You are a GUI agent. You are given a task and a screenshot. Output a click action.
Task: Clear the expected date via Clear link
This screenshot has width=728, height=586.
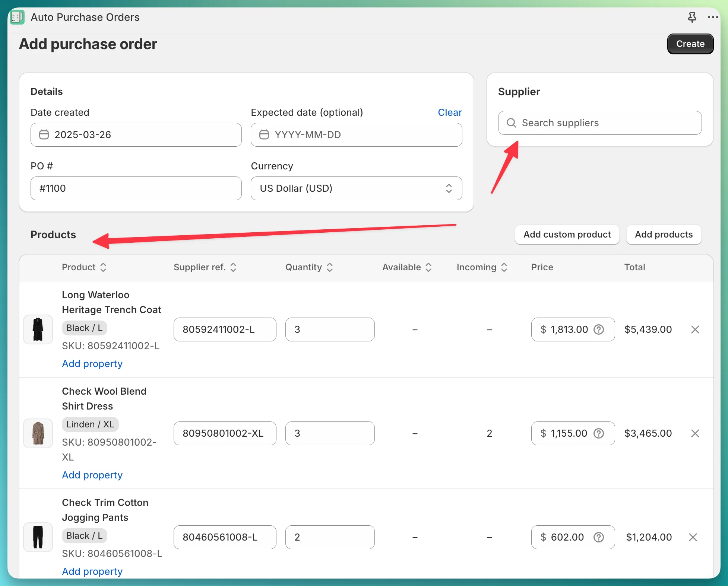[x=450, y=112]
